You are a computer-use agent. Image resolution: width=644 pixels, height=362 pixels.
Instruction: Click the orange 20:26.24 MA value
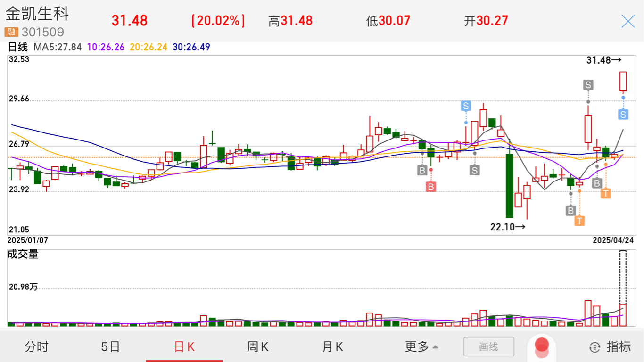coord(149,47)
